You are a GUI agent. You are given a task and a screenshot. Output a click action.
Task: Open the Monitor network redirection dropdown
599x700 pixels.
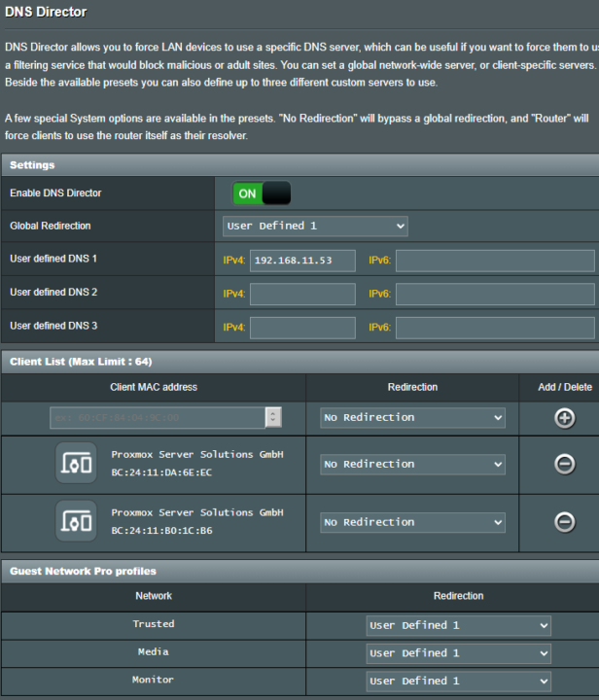[458, 681]
